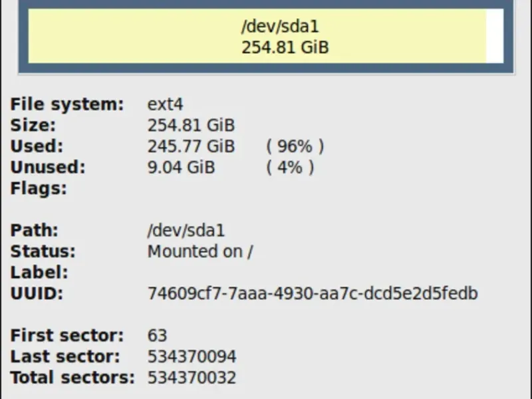Click the Label field name

[x=39, y=273]
